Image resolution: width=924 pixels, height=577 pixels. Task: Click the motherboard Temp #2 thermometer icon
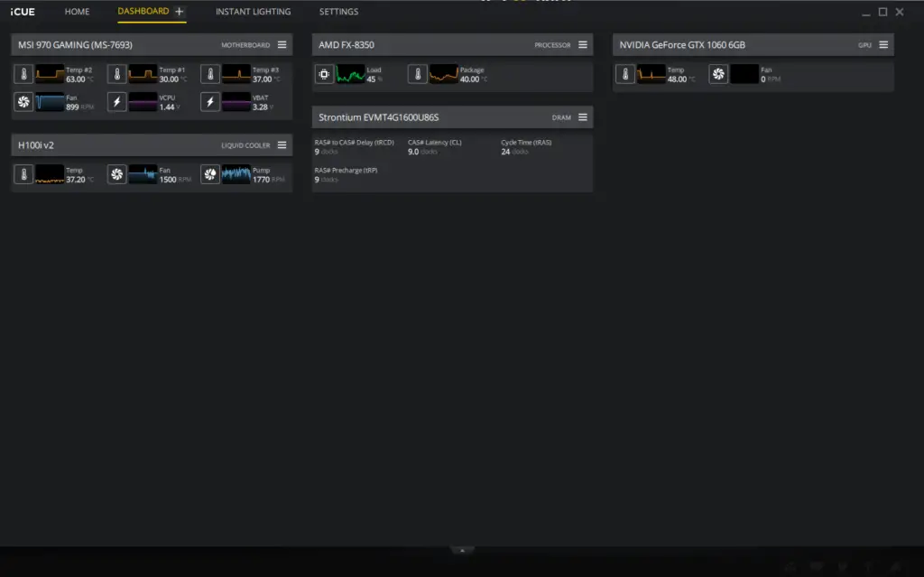coord(23,74)
